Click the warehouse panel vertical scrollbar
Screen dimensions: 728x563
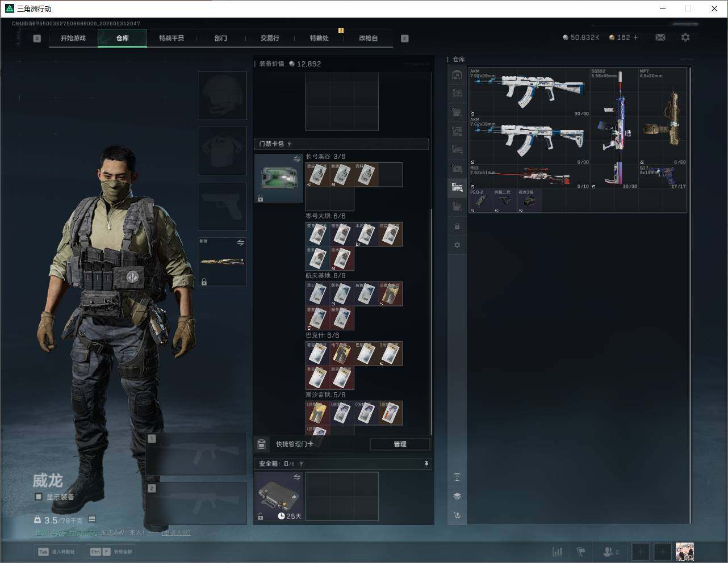tap(691, 295)
